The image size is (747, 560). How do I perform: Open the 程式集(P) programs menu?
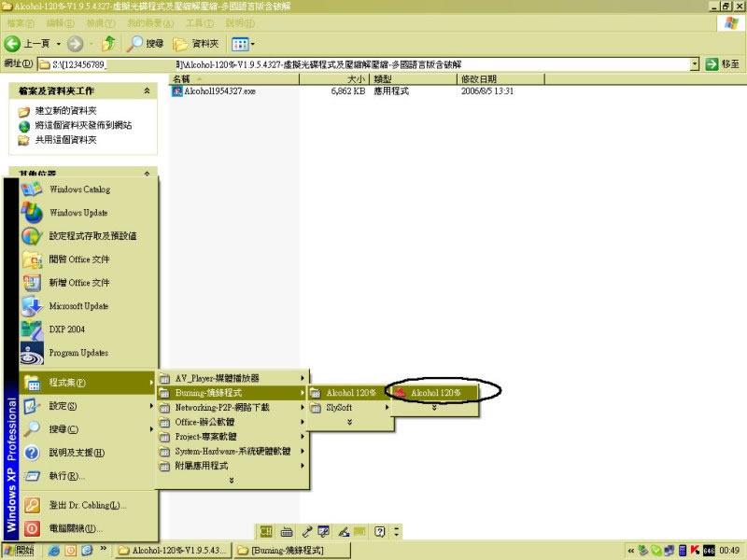89,383
